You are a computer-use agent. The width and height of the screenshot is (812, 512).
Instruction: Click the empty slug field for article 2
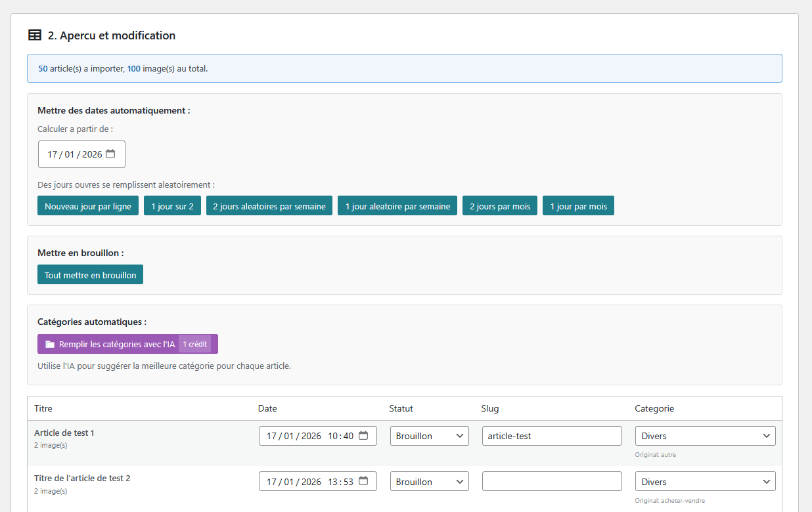(x=552, y=481)
